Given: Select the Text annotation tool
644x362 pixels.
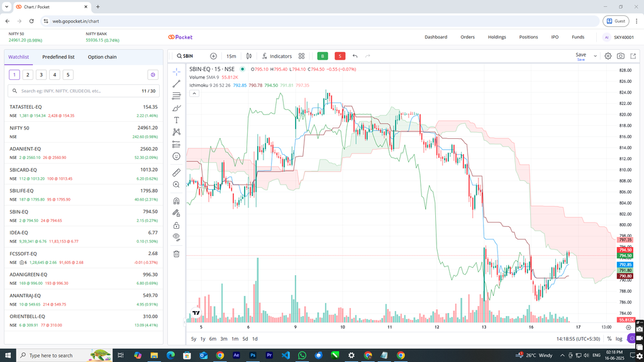Looking at the screenshot, I should (176, 120).
